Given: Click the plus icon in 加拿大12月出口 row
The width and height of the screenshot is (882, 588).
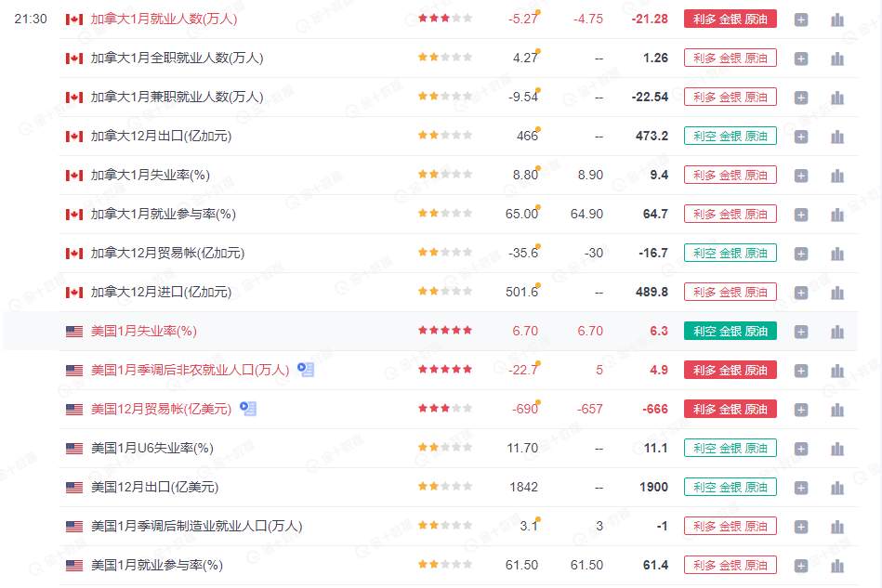Looking at the screenshot, I should (801, 137).
